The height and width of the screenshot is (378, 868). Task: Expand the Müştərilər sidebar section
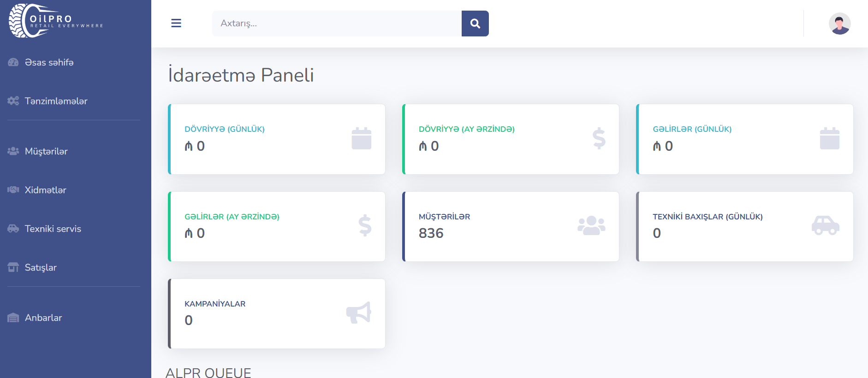coord(46,151)
